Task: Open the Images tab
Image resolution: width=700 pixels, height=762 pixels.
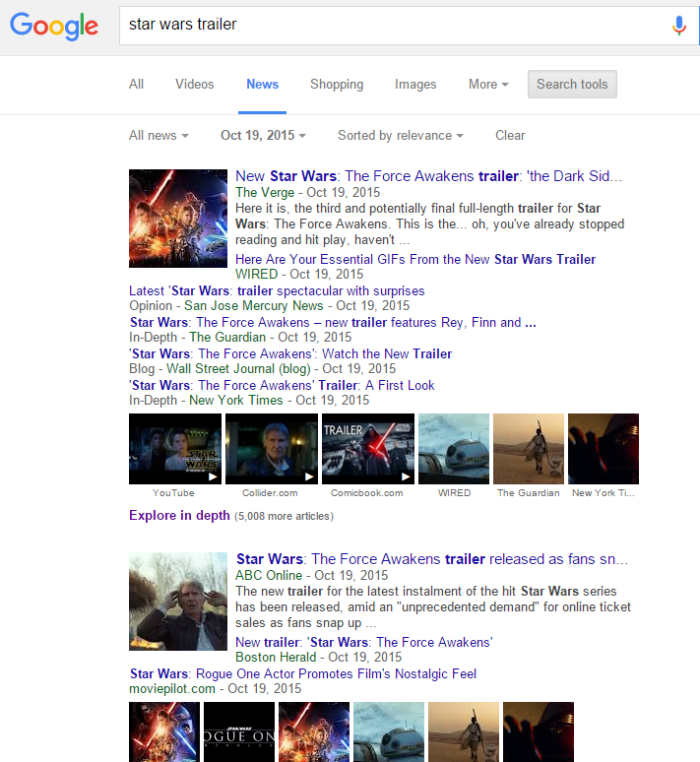Action: point(415,84)
